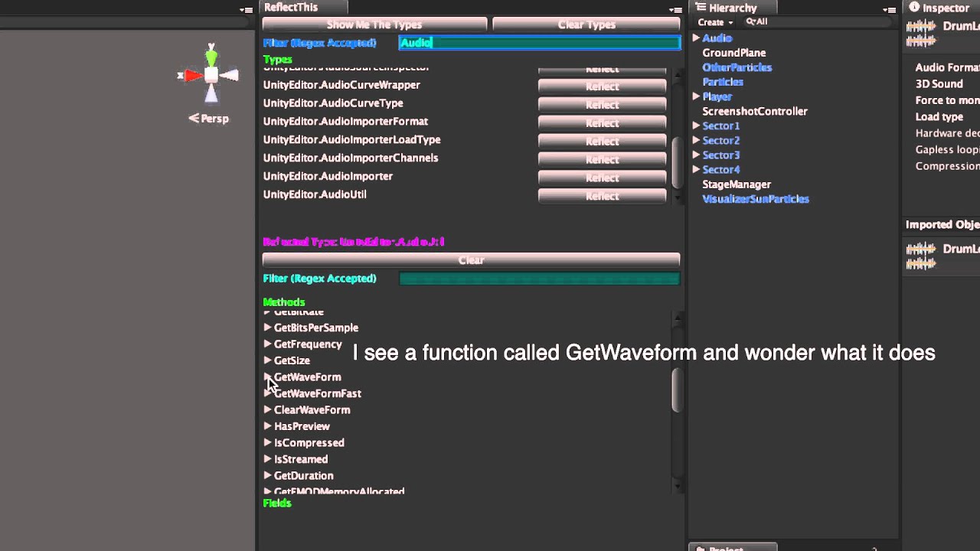
Task: Click the red X-axis cone on scene gizmo
Action: (191, 76)
